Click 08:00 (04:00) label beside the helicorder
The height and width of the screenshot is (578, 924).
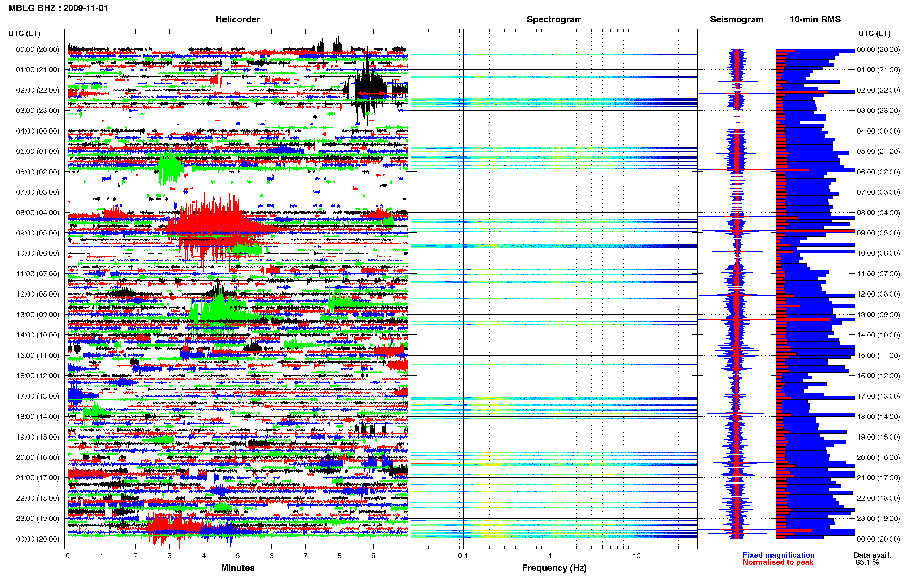pos(38,212)
